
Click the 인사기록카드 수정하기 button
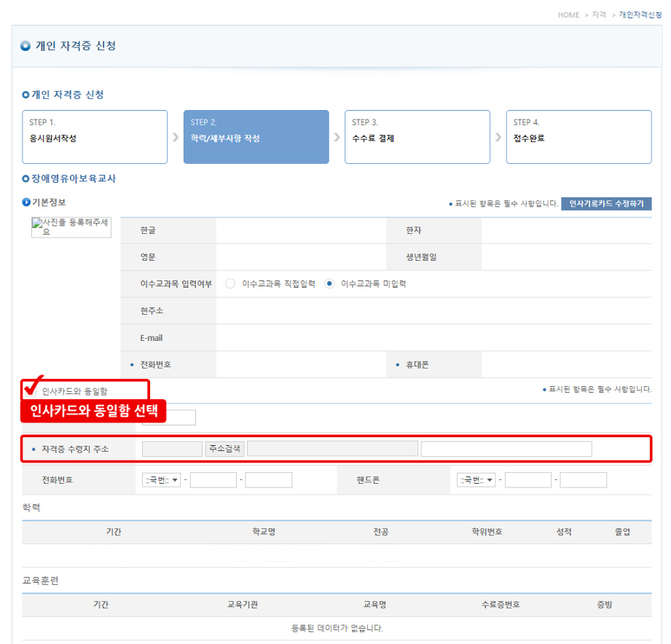(606, 204)
